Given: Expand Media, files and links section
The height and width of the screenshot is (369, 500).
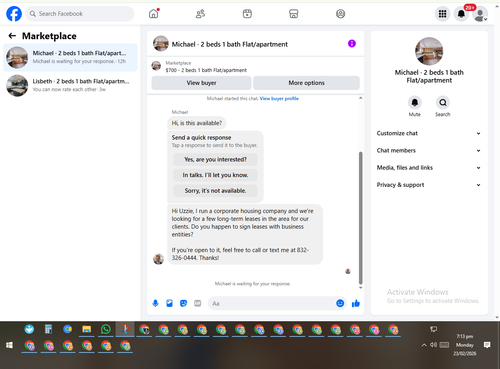Looking at the screenshot, I should [429, 168].
